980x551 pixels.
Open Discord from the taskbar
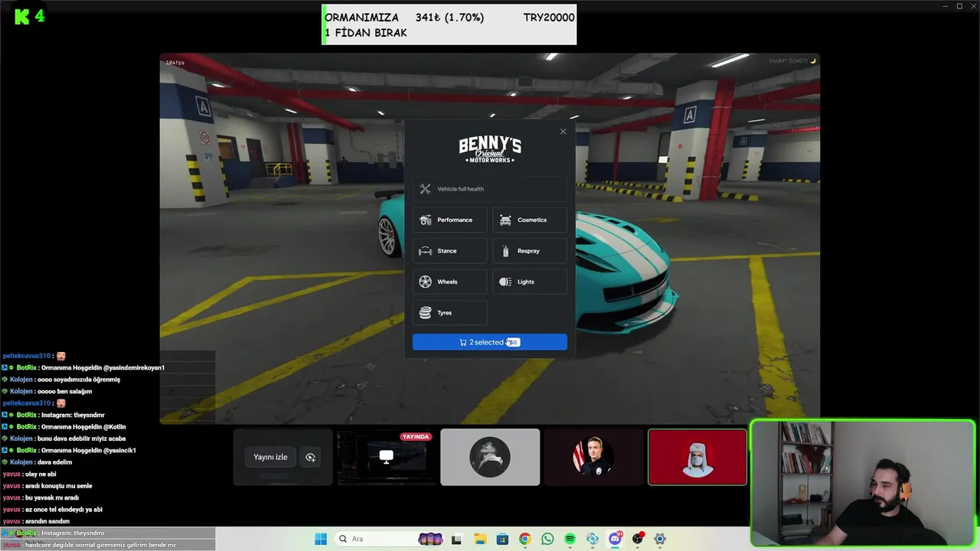(x=615, y=539)
